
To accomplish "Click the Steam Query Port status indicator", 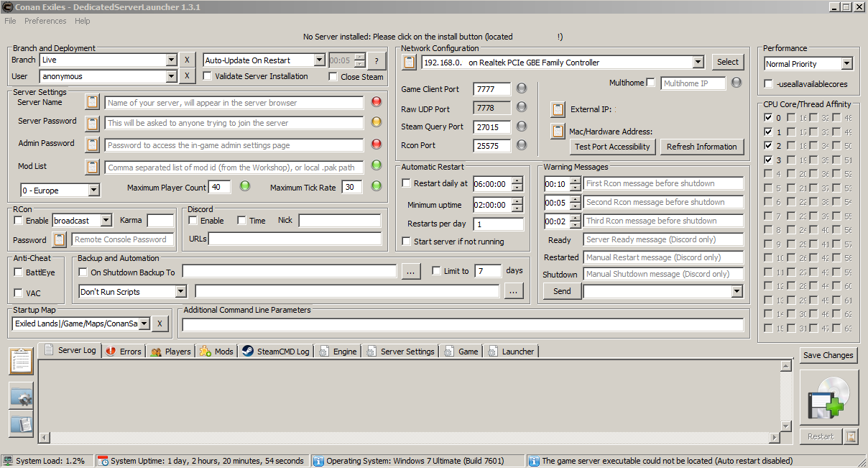I will coord(522,127).
